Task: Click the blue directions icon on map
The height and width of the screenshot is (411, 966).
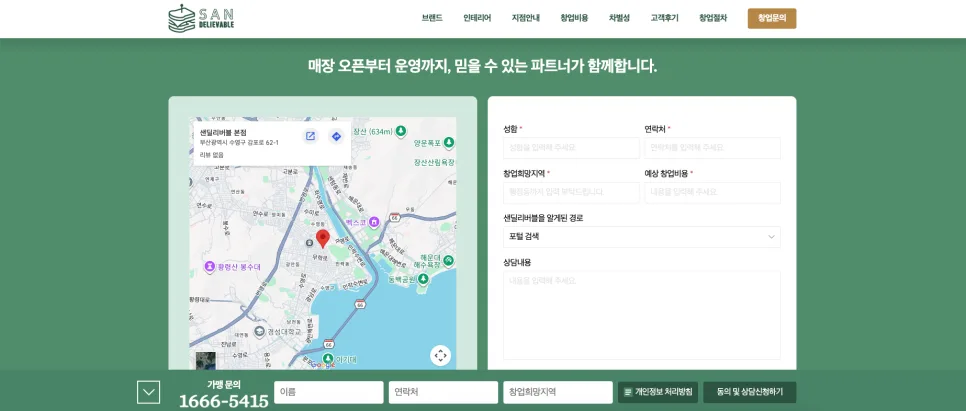Action: pyautogui.click(x=336, y=136)
